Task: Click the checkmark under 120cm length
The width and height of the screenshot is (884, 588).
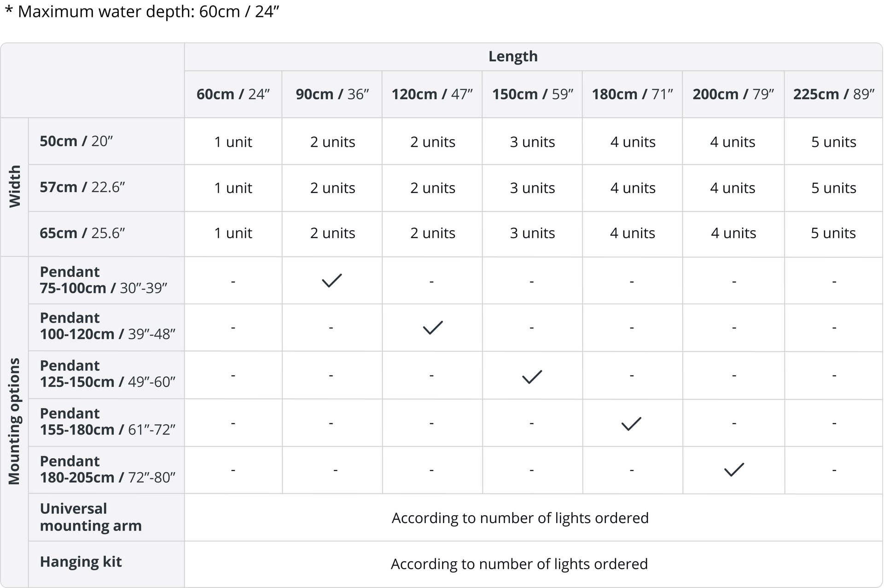Action: [432, 327]
